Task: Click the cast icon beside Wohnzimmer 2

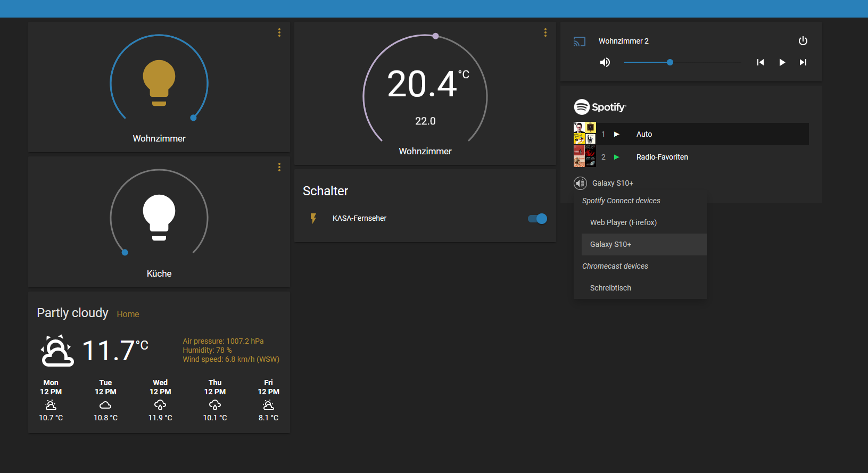Action: click(x=579, y=42)
